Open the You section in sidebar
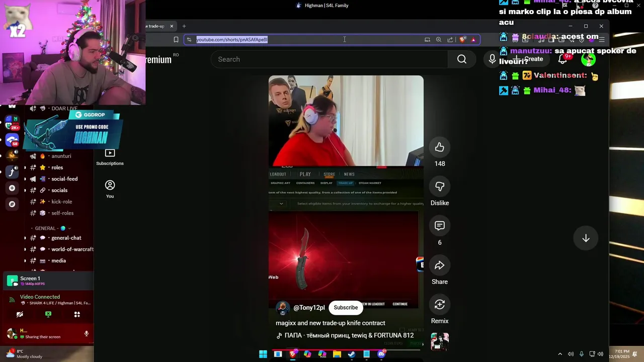Screen dimensions: 644x362 tap(110, 189)
